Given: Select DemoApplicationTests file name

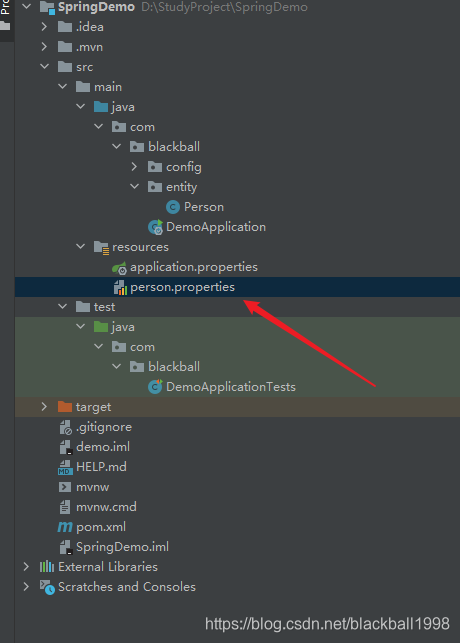Looking at the screenshot, I should [231, 387].
